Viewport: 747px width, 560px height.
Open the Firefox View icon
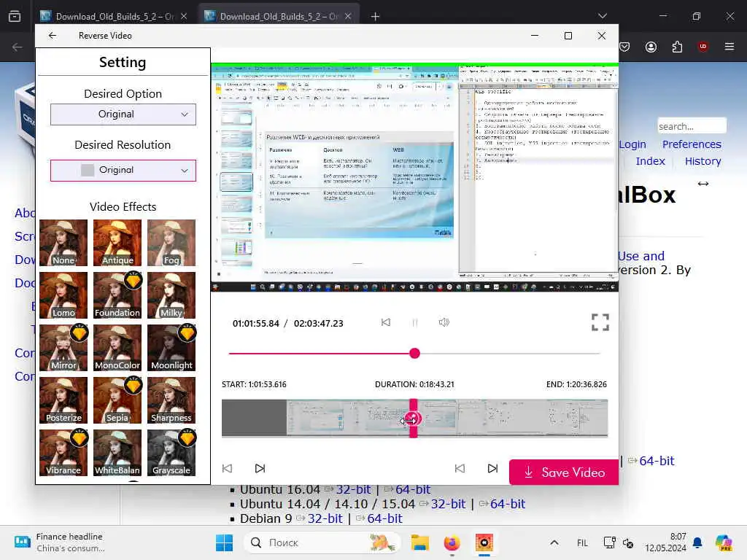(x=15, y=16)
